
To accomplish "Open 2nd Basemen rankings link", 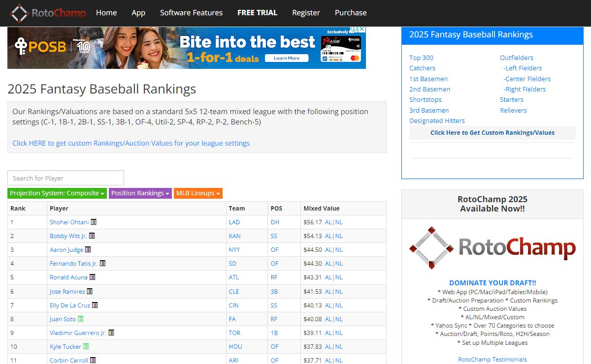I will click(430, 90).
